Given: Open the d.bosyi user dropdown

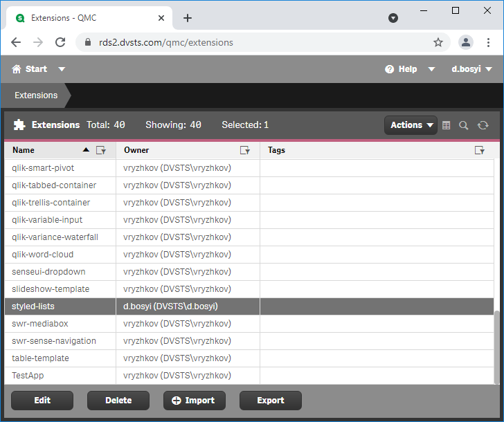Looking at the screenshot, I should coord(471,69).
